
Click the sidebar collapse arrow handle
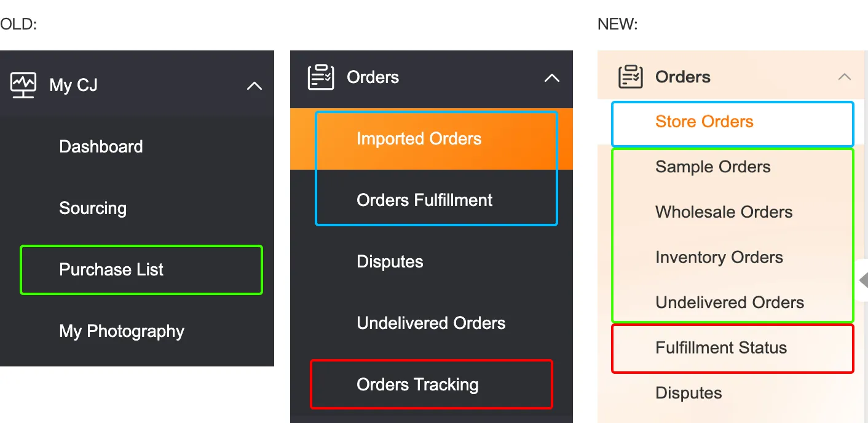click(862, 280)
